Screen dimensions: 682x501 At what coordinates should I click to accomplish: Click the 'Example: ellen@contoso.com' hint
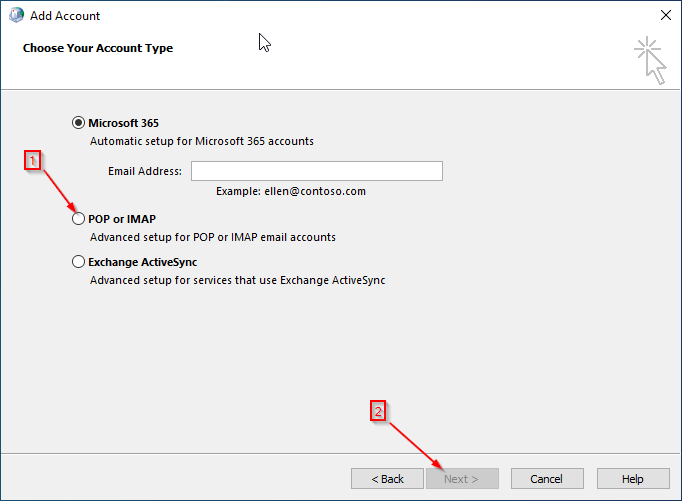pos(291,191)
